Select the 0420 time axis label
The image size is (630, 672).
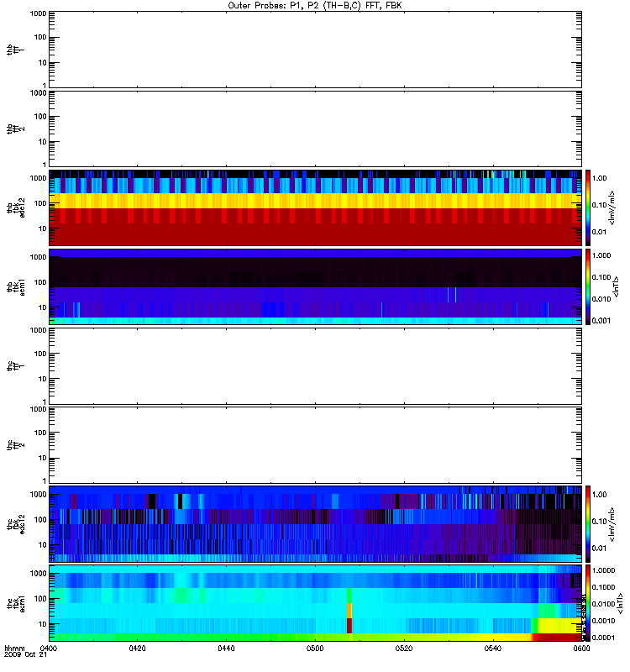point(137,648)
